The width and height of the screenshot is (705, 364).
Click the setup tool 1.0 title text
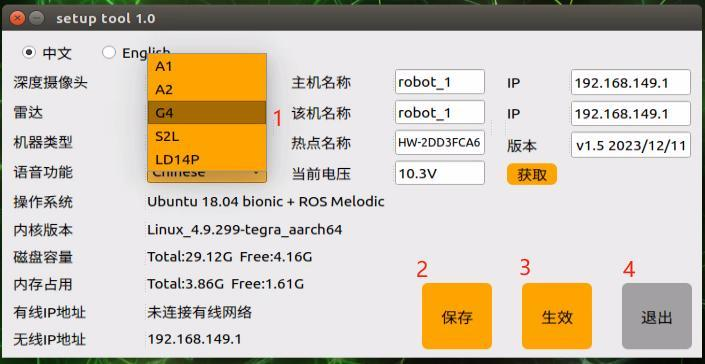[106, 18]
